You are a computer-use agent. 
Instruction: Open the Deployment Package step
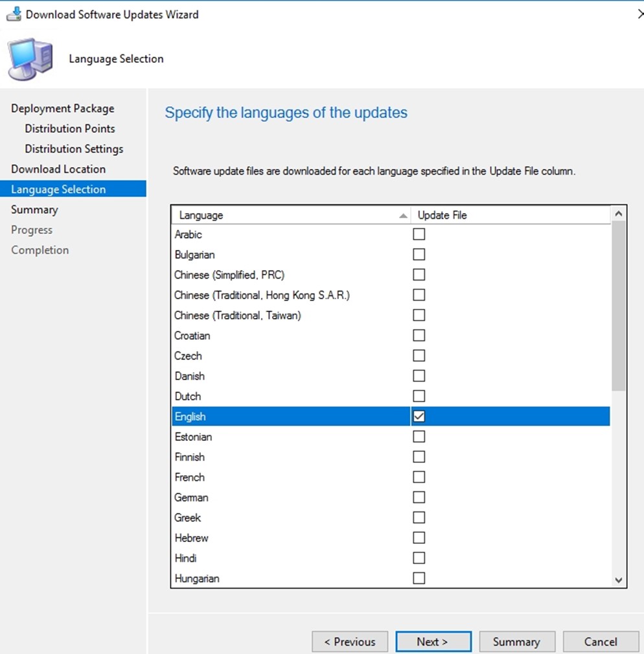63,108
